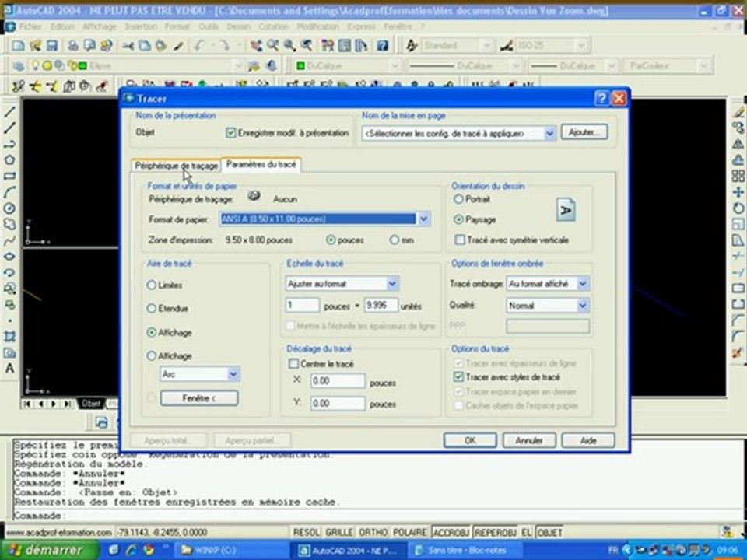Click the Mirror tool in modify toolbar

pyautogui.click(x=738, y=144)
